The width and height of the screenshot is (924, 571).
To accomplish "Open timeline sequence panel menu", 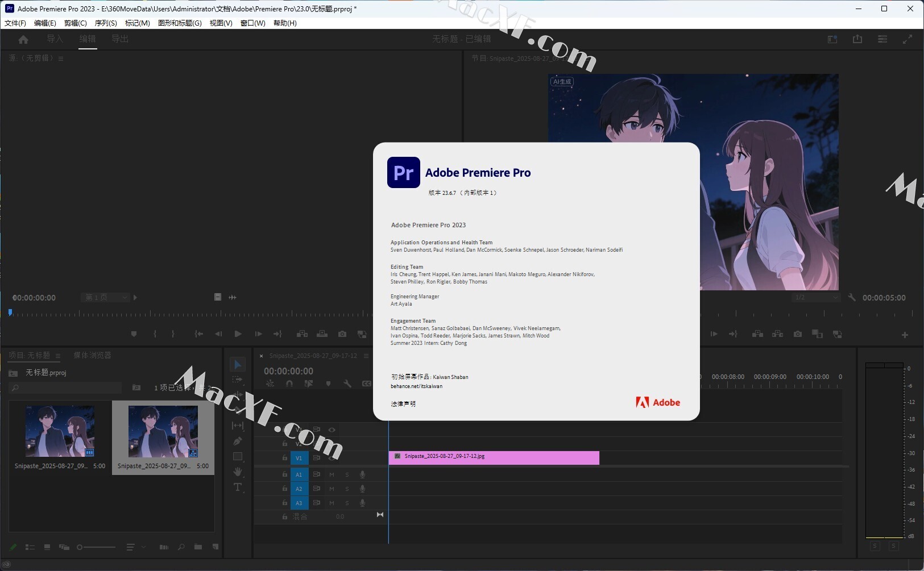I will click(x=366, y=356).
